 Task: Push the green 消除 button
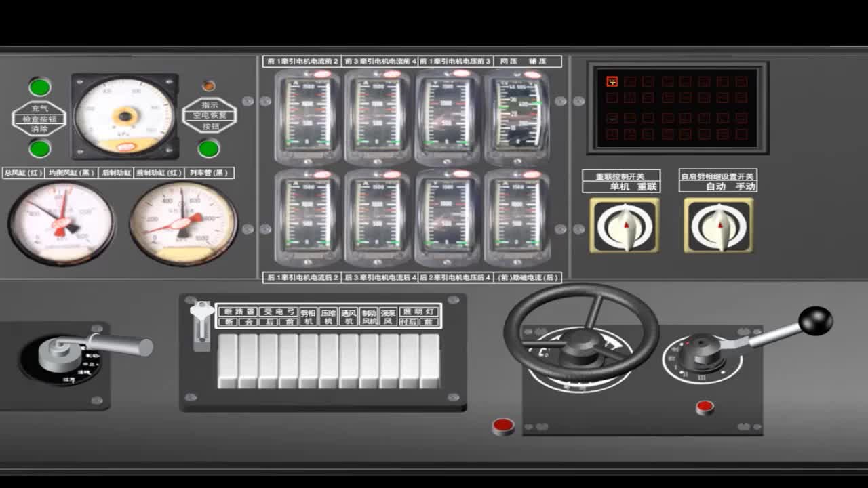pyautogui.click(x=40, y=148)
